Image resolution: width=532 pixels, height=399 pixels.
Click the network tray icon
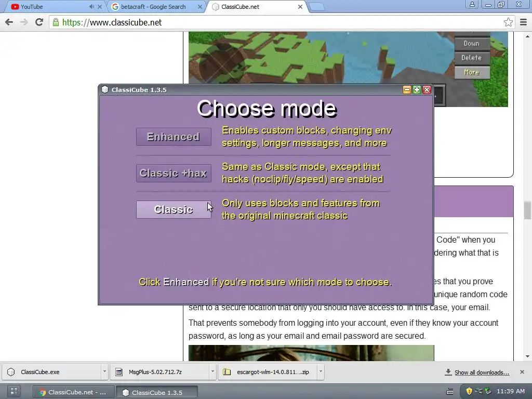[x=478, y=391]
